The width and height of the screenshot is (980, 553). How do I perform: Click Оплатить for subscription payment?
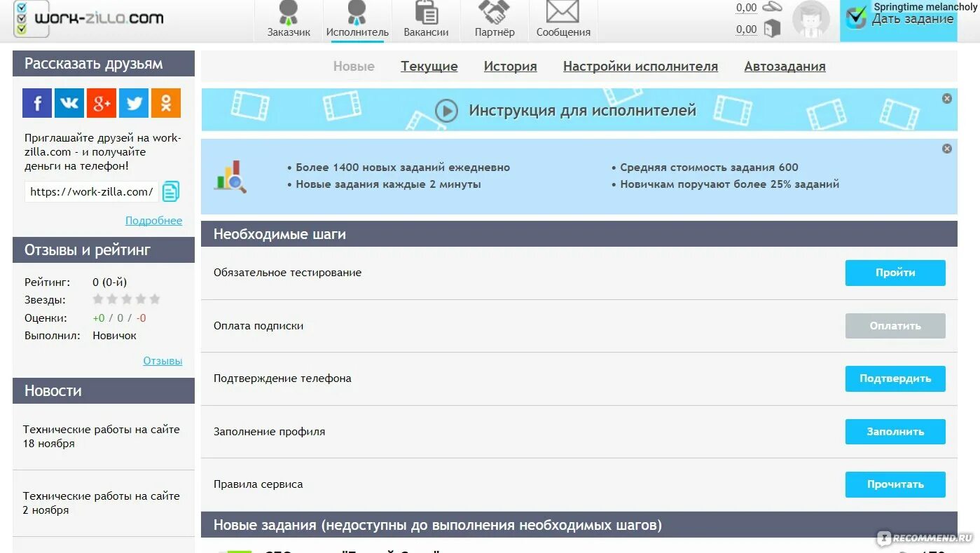tap(895, 326)
